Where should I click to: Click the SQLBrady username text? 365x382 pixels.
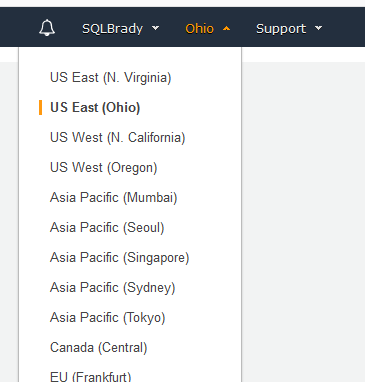click(x=112, y=29)
